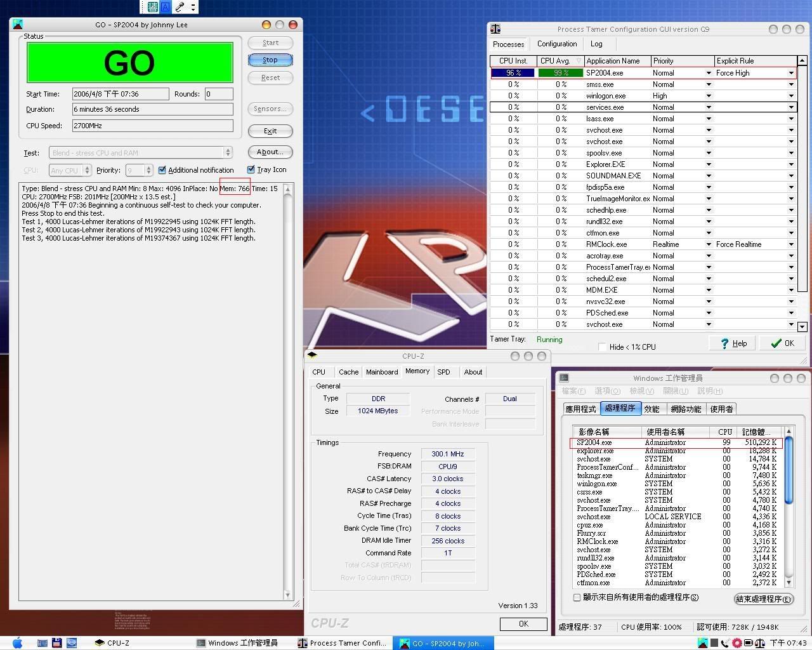Click the SP2004 log scroll down arrow
The image size is (812, 650).
coord(287,595)
